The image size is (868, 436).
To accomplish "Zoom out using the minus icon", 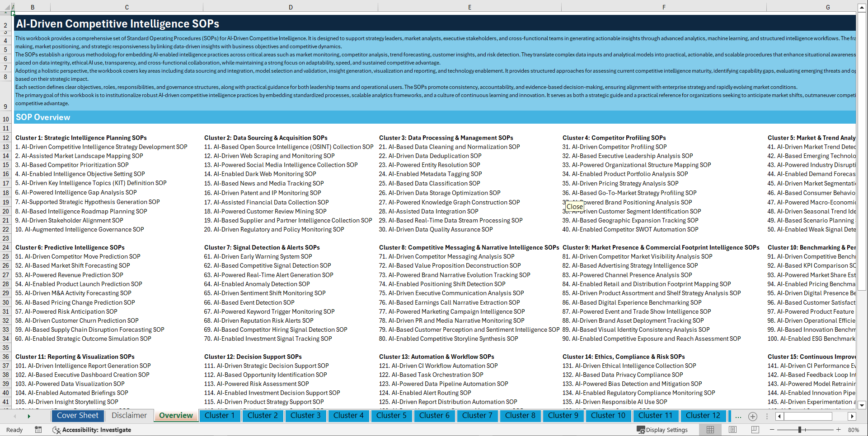I will click(771, 430).
